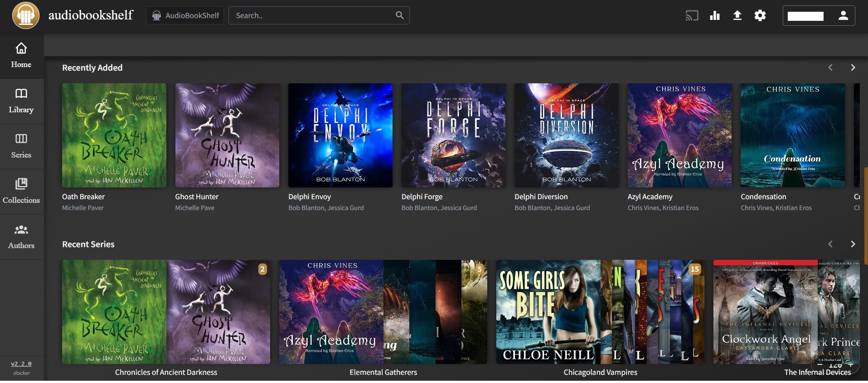This screenshot has height=383, width=868.
Task: Open the Delphi Forge book cover
Action: tap(453, 135)
